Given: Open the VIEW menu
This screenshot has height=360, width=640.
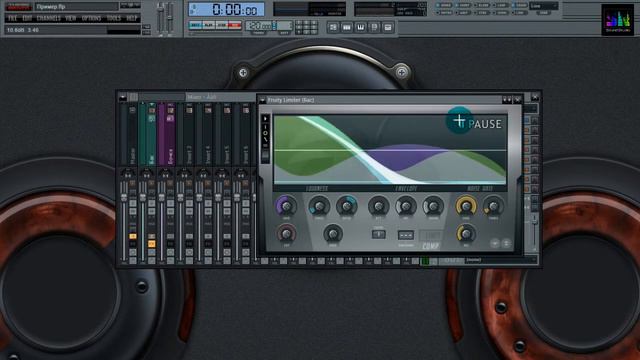Looking at the screenshot, I should 71,18.
